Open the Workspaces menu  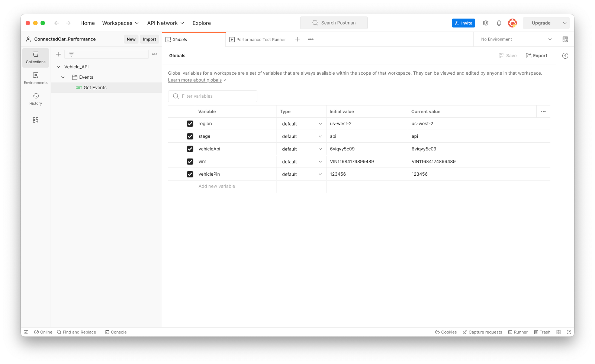click(120, 23)
